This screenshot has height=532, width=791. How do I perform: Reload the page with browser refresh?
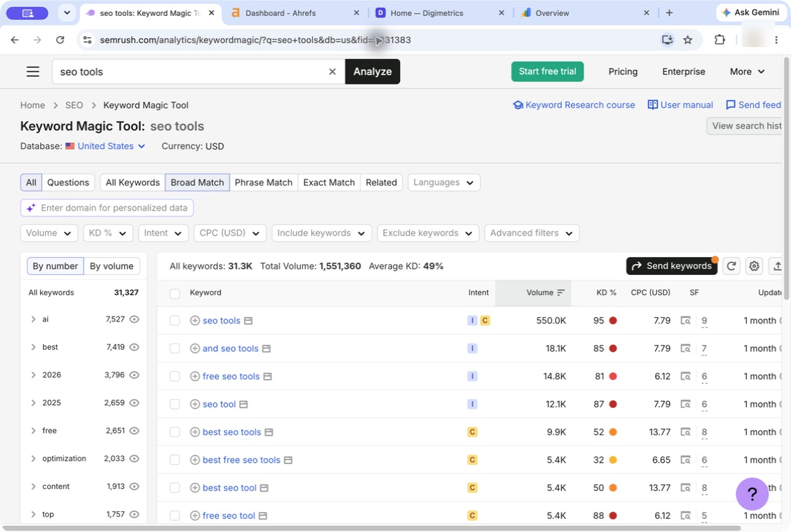pyautogui.click(x=60, y=40)
